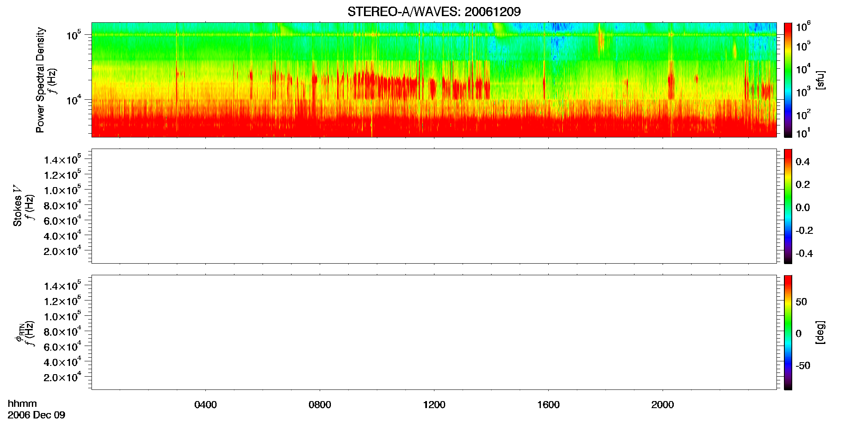The height and width of the screenshot is (447, 868).
Task: Click the 1.4×10^5 tick in Stokes panel
Action: pos(63,159)
